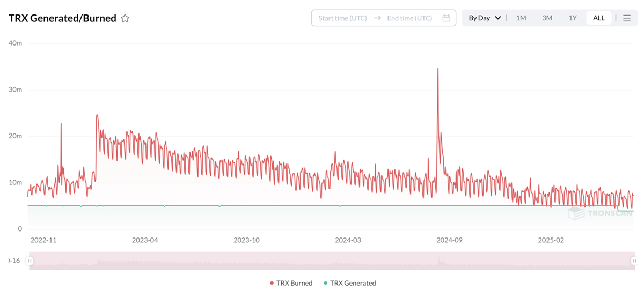Toggle TRX Burned series in legend
644x290 pixels.
pyautogui.click(x=291, y=283)
